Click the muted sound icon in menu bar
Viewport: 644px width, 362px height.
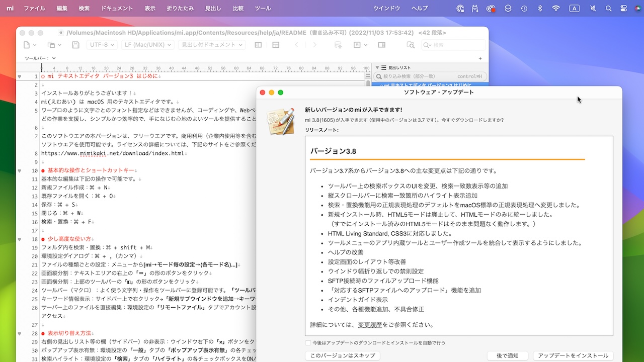pyautogui.click(x=593, y=8)
